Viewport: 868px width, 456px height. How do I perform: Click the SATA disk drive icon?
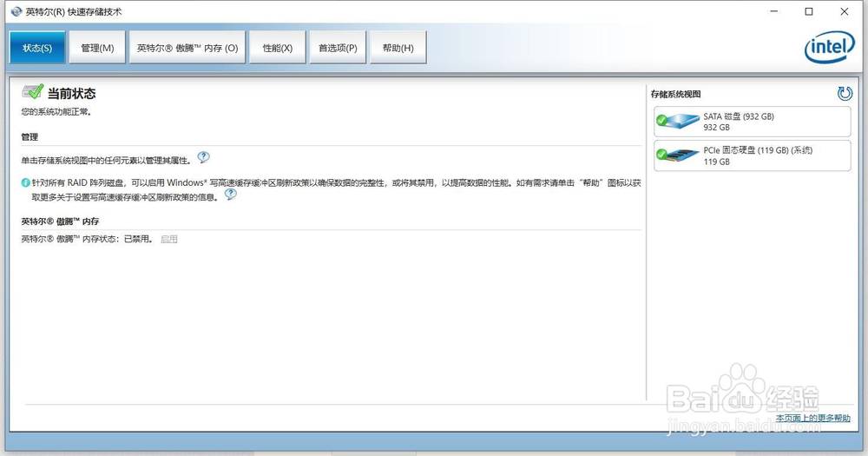(x=678, y=121)
